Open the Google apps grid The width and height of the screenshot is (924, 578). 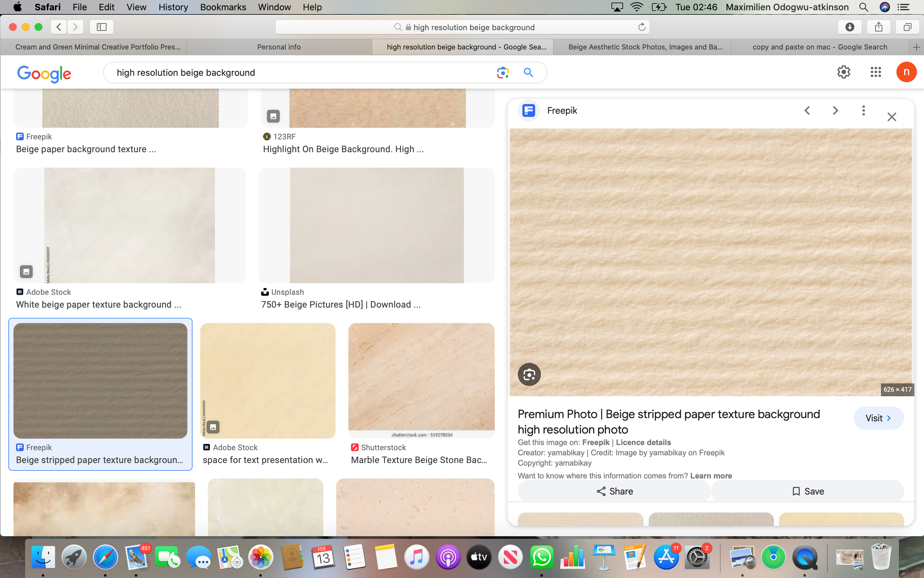click(x=876, y=72)
